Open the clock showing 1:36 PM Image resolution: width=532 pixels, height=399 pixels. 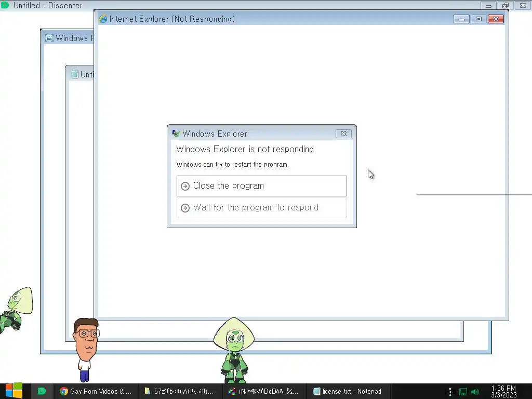click(x=503, y=392)
